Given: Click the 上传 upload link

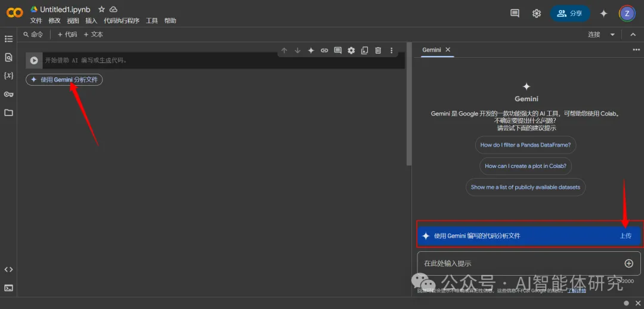Looking at the screenshot, I should (x=626, y=236).
